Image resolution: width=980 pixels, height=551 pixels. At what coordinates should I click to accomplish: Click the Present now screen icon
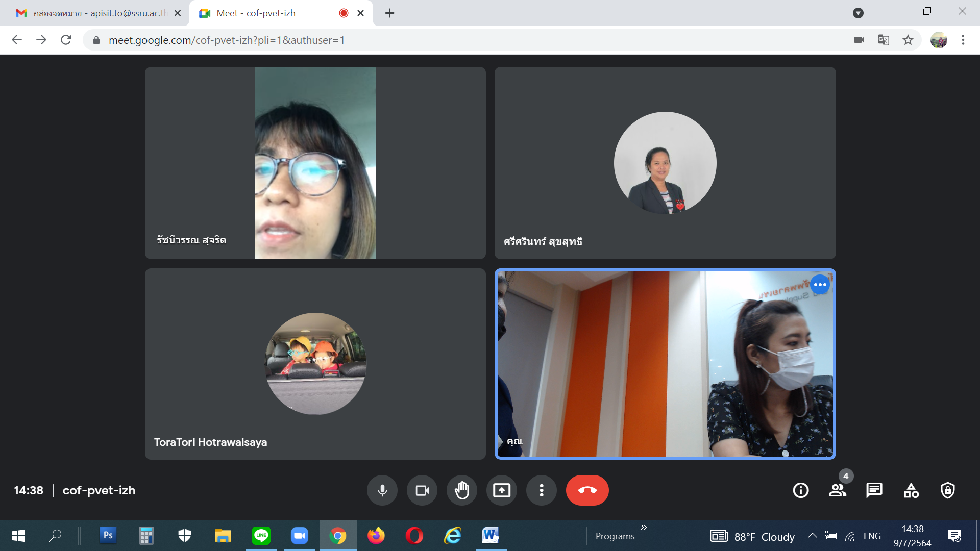click(502, 490)
